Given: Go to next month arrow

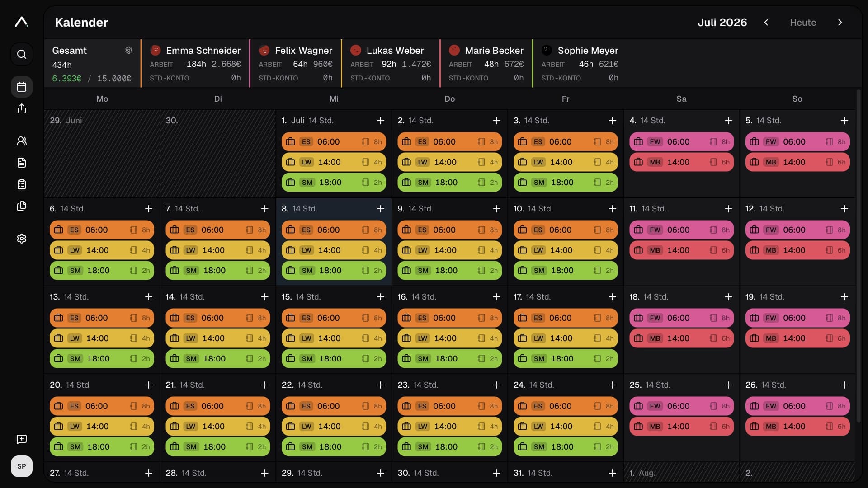Looking at the screenshot, I should coord(840,23).
